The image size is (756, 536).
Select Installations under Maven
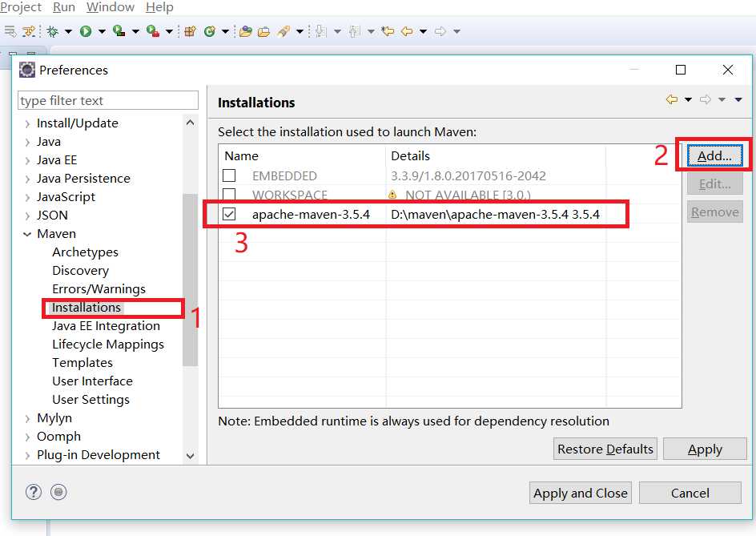(x=86, y=308)
